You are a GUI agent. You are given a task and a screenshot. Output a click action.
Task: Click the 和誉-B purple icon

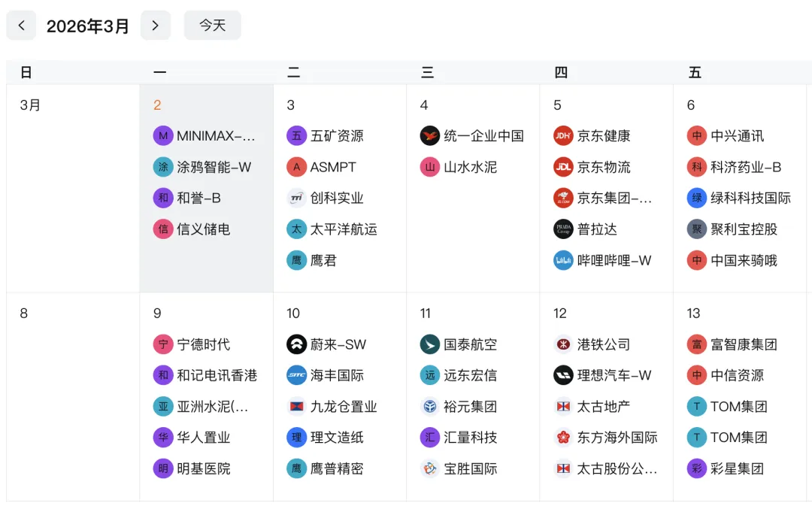[163, 198]
